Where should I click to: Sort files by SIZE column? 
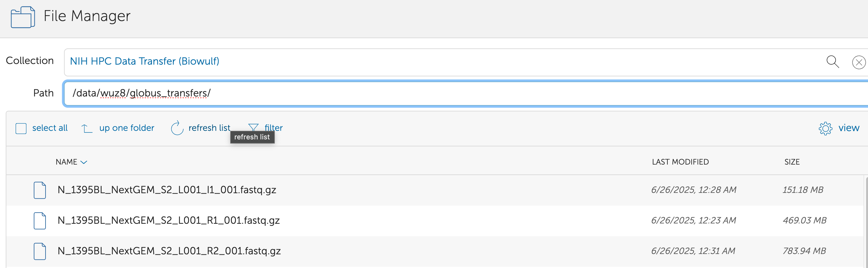click(x=792, y=162)
